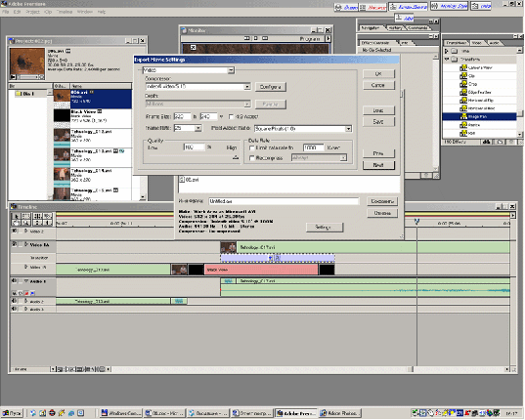
Task: Click the Camera View effect icon
Action: [463, 67]
